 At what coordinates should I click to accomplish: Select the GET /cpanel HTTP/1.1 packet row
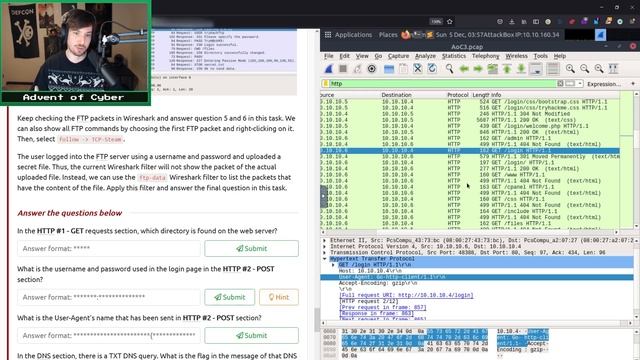pos(470,187)
